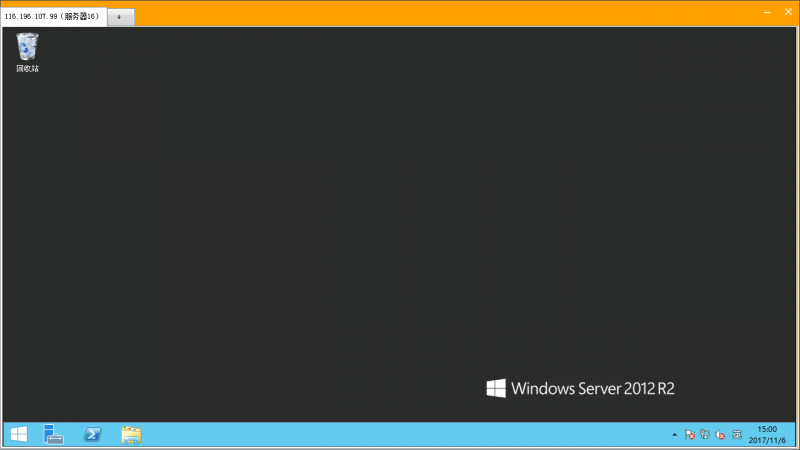The width and height of the screenshot is (800, 450).
Task: Open Windows PowerShell from the taskbar
Action: [92, 435]
